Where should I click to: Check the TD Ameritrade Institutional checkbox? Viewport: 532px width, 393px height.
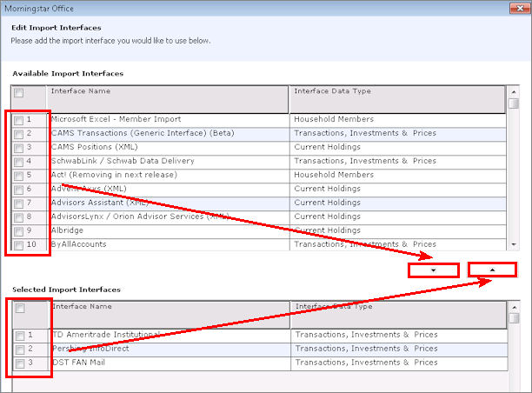click(x=19, y=336)
